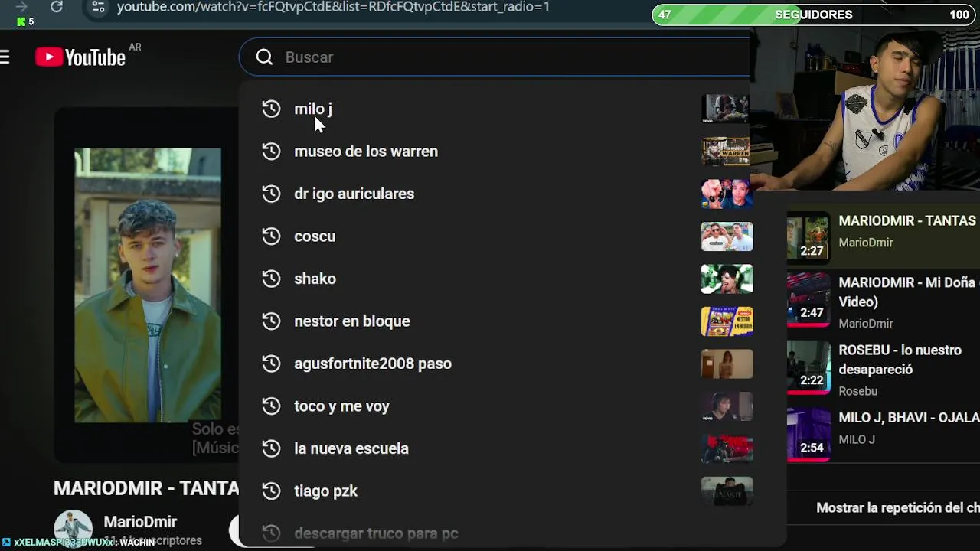Open the 2:22 Rosebu video thumbnail
The height and width of the screenshot is (551, 980).
808,367
